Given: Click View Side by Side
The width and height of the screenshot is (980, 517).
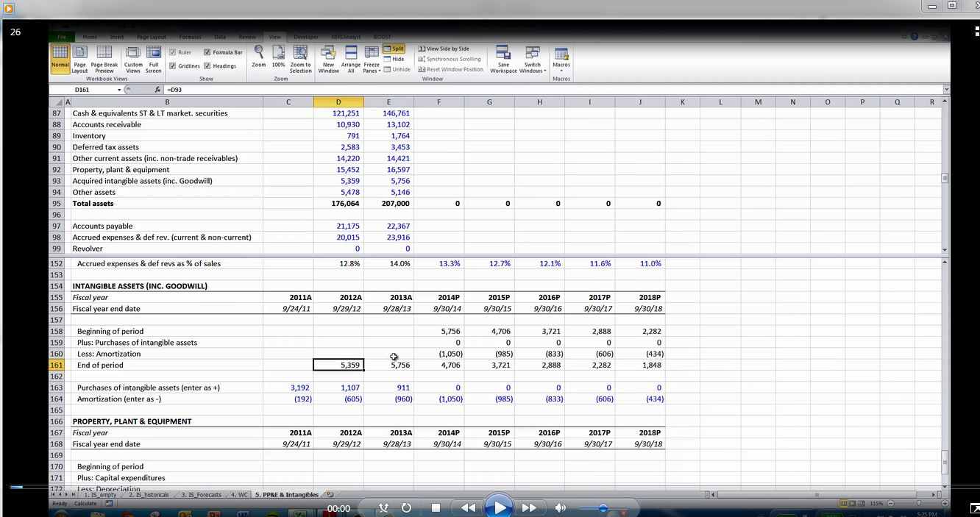Looking at the screenshot, I should tap(444, 49).
